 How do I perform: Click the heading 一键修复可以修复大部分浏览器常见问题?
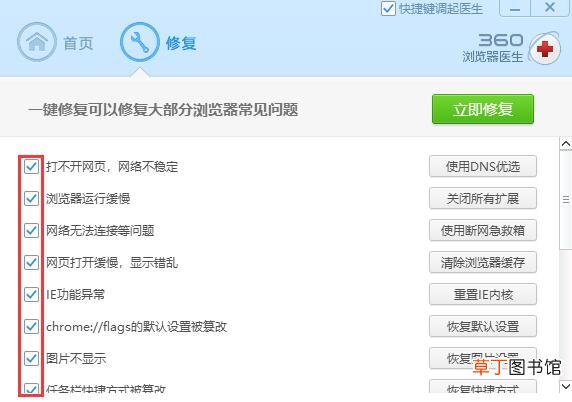click(163, 109)
